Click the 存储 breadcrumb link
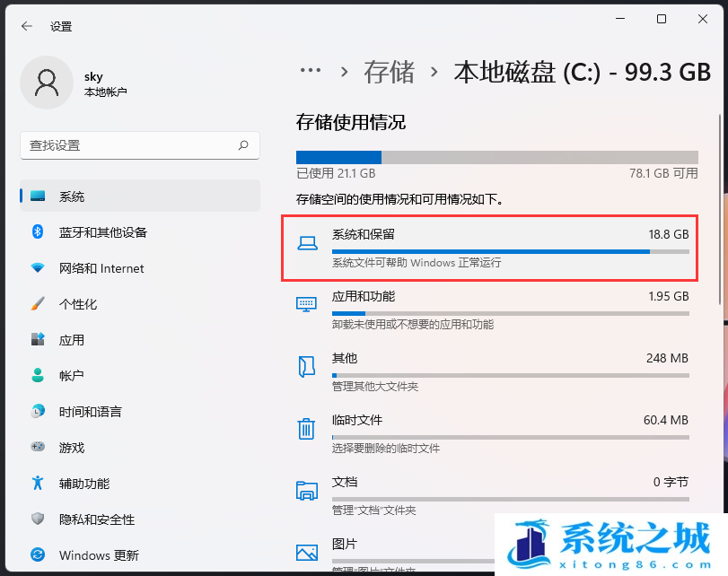Screen dimensions: 728x576 point(389,72)
